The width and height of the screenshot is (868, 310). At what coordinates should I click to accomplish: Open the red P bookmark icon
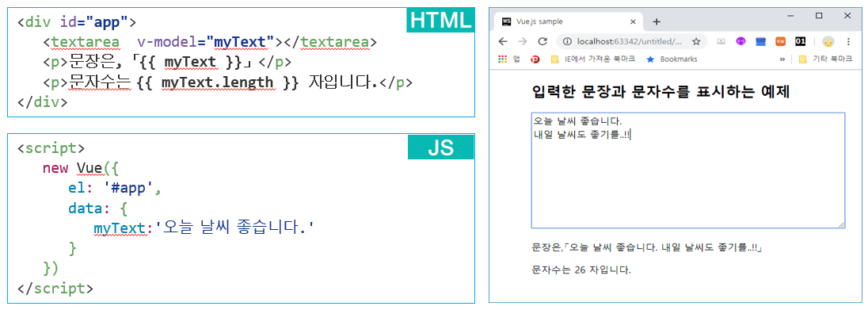(535, 59)
